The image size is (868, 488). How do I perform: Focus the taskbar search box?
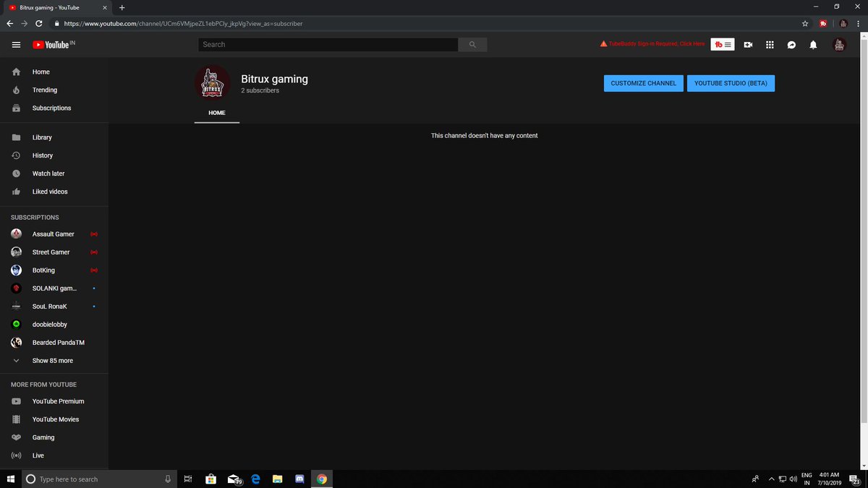point(100,479)
